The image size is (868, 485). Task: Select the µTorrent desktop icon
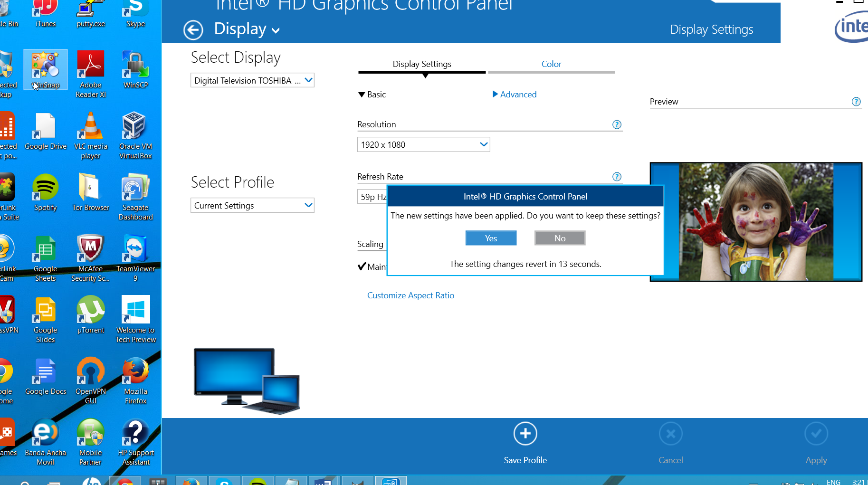pos(91,315)
